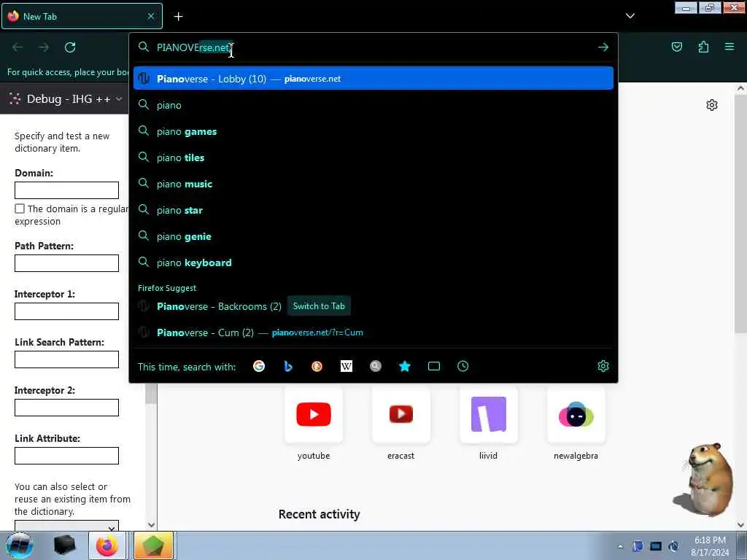Open the List all tabs chevron
This screenshot has height=560, width=747.
pos(630,16)
